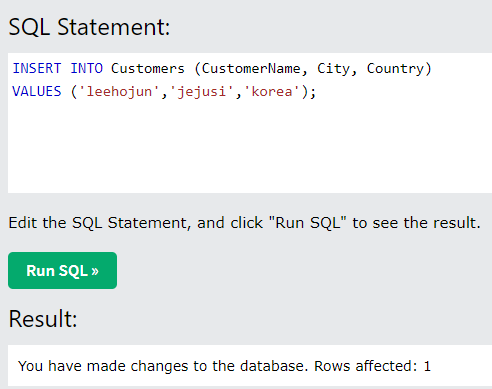Click the VALUES keyword in the editor
Image resolution: width=492 pixels, height=389 pixels.
(x=37, y=91)
